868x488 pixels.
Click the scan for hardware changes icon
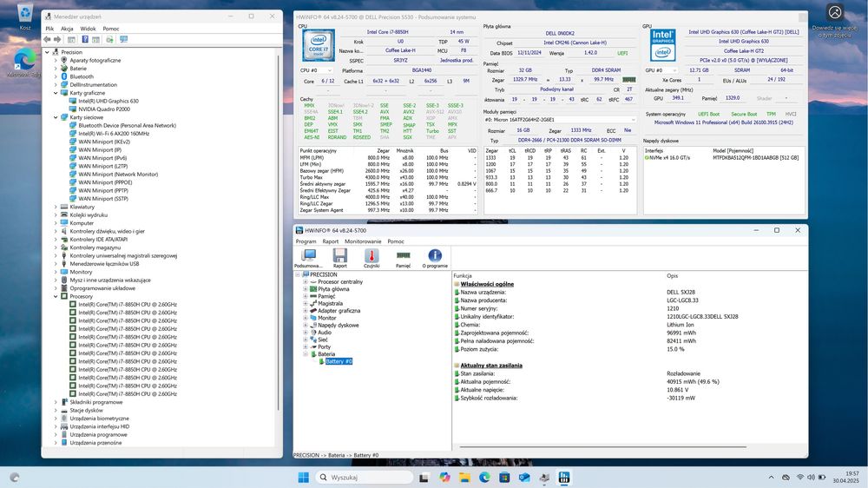pyautogui.click(x=109, y=39)
